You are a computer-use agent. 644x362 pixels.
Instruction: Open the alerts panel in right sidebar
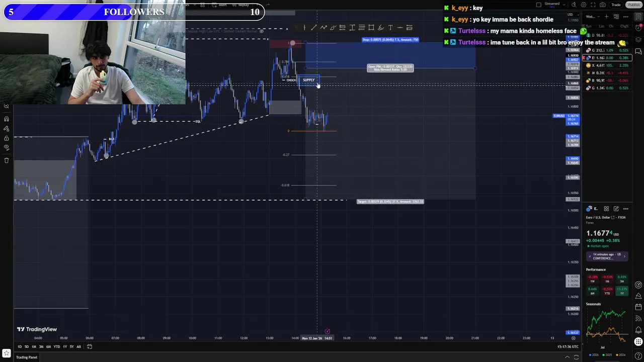click(x=638, y=28)
